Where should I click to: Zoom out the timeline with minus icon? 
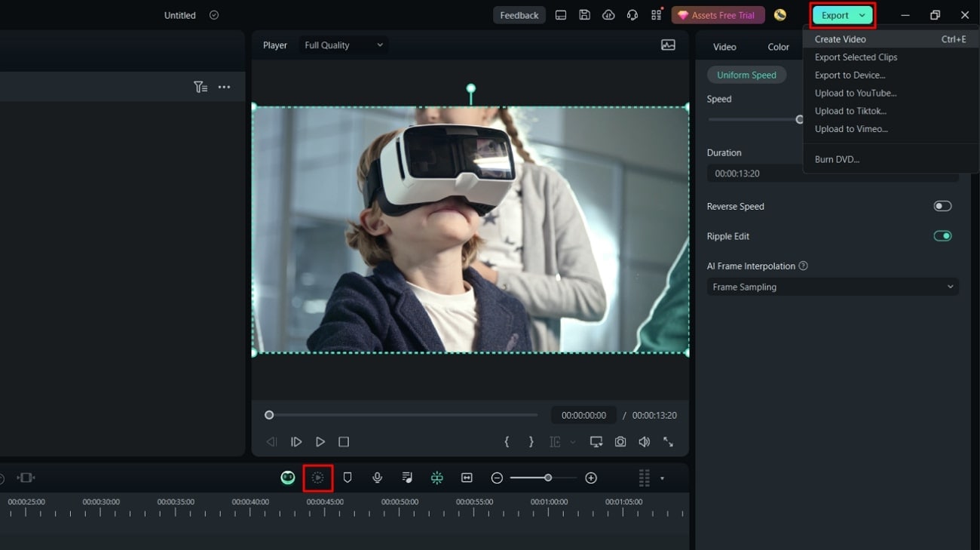click(x=497, y=478)
